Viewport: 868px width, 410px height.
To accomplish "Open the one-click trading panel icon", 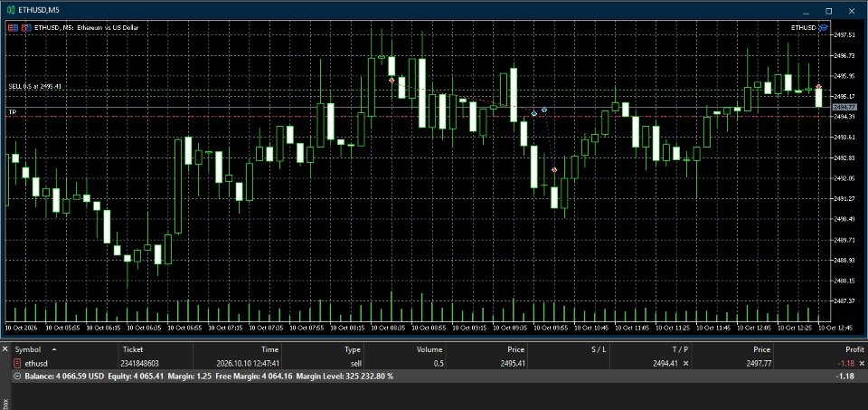I will coord(12,27).
